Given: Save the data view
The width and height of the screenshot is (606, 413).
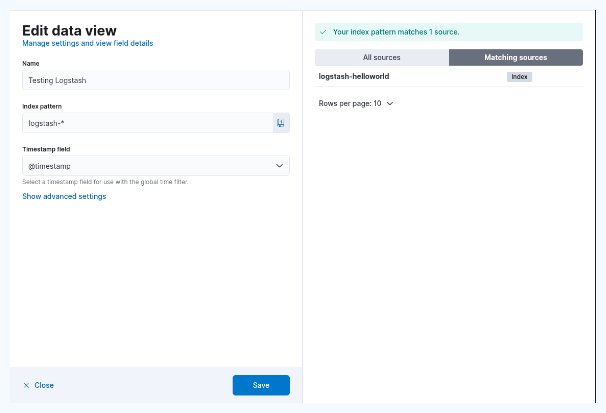Looking at the screenshot, I should pyautogui.click(x=261, y=385).
